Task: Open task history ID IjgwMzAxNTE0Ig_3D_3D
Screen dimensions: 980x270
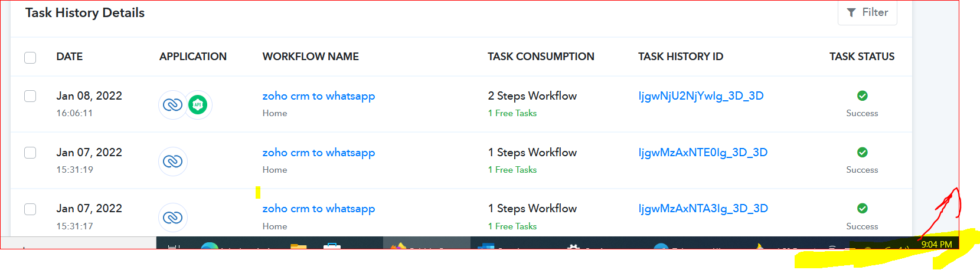Action: point(703,152)
